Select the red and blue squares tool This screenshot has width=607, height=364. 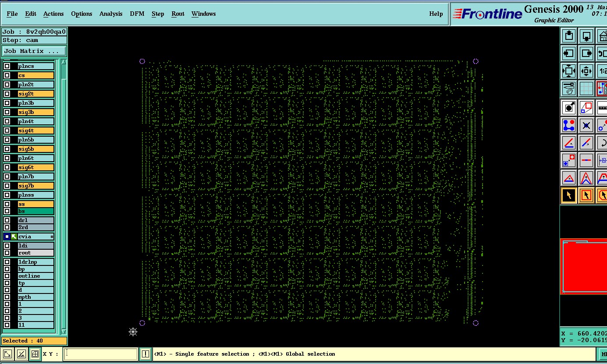tap(586, 108)
